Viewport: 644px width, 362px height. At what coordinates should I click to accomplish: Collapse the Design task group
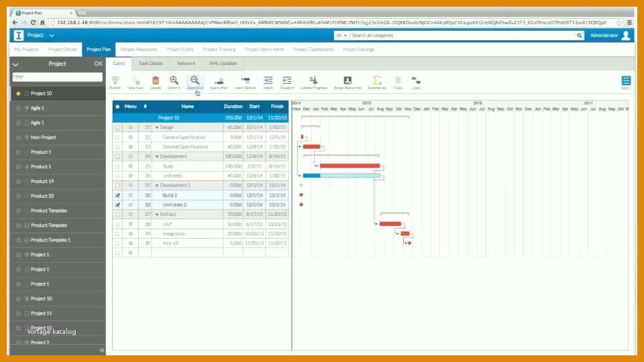point(157,127)
